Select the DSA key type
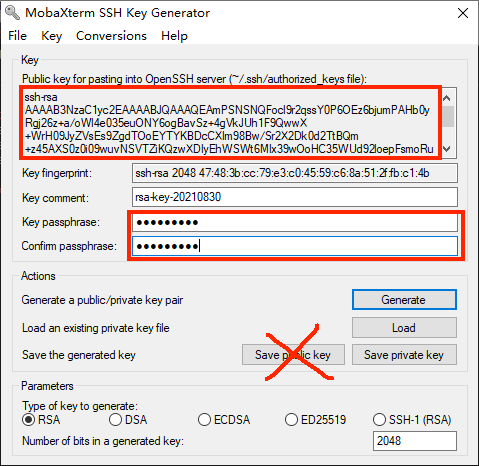This screenshot has width=479, height=466. point(115,420)
